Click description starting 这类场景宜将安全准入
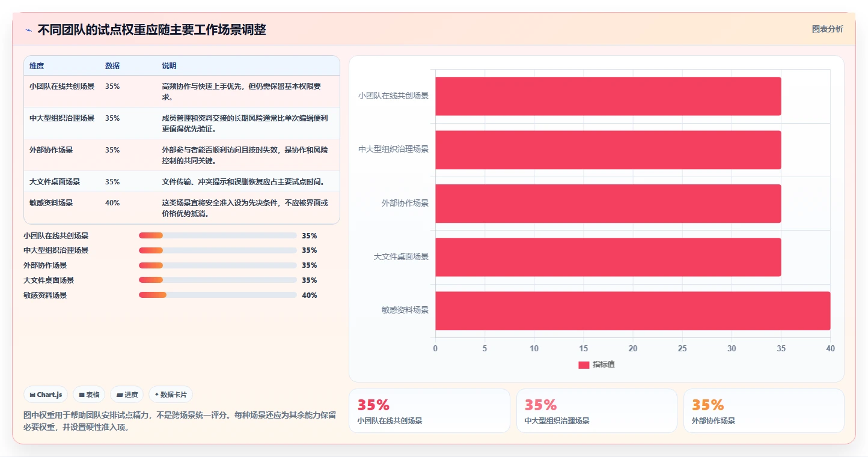868x457 pixels. point(245,208)
